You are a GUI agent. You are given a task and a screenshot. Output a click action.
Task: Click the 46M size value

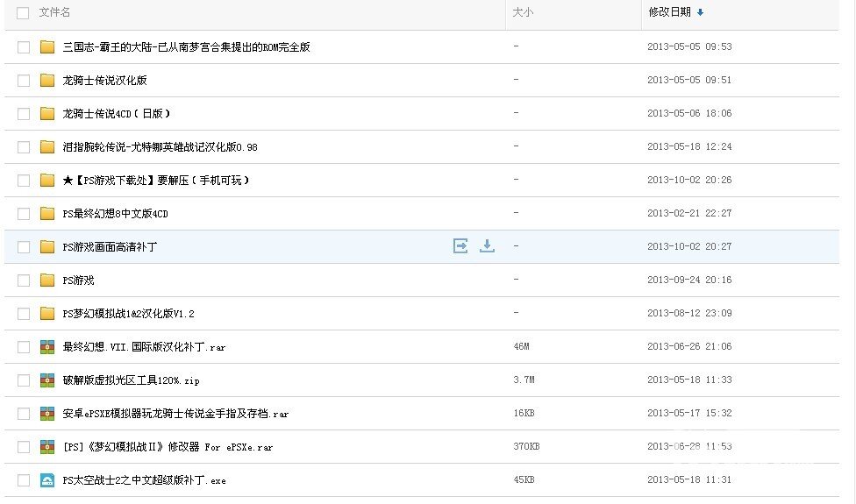tap(521, 346)
